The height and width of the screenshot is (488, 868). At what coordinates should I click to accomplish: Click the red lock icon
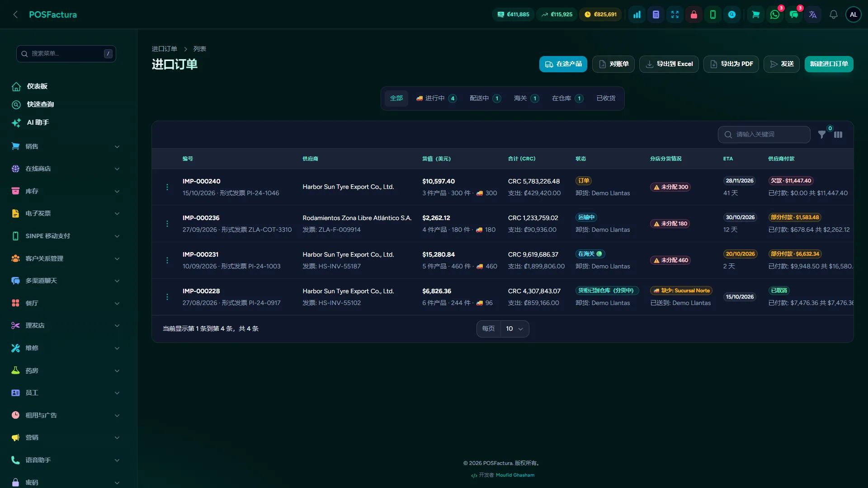point(694,14)
